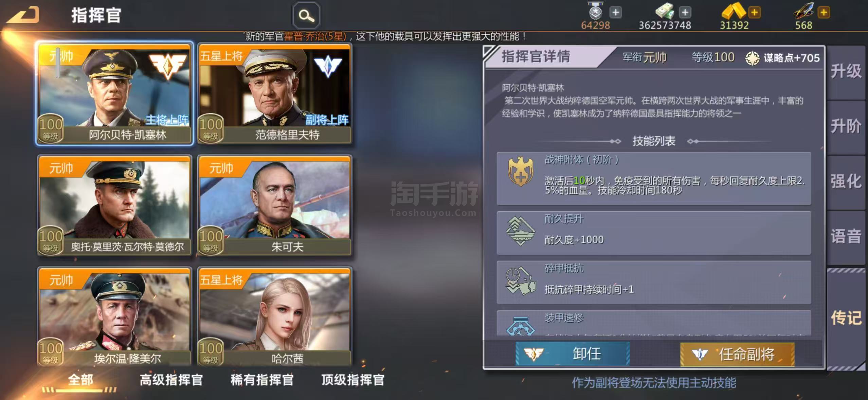Click the 卸任 dismiss button
Image resolution: width=868 pixels, height=400 pixels.
[x=573, y=354]
